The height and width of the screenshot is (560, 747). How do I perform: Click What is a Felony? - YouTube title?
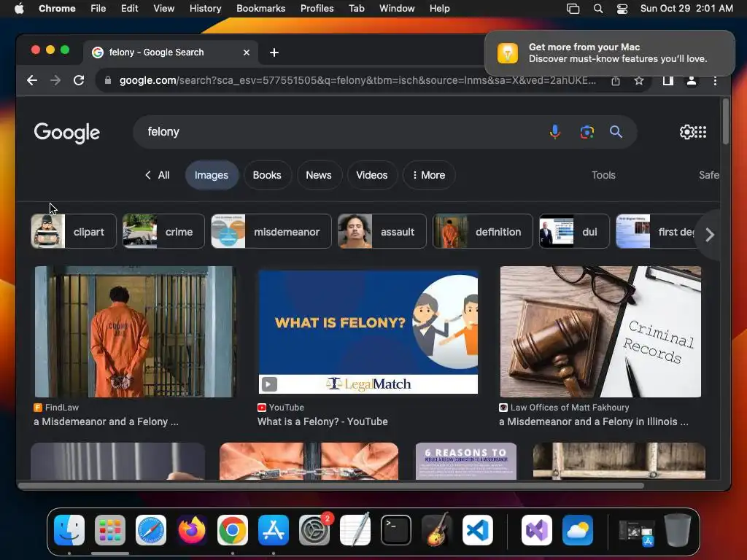(x=322, y=422)
